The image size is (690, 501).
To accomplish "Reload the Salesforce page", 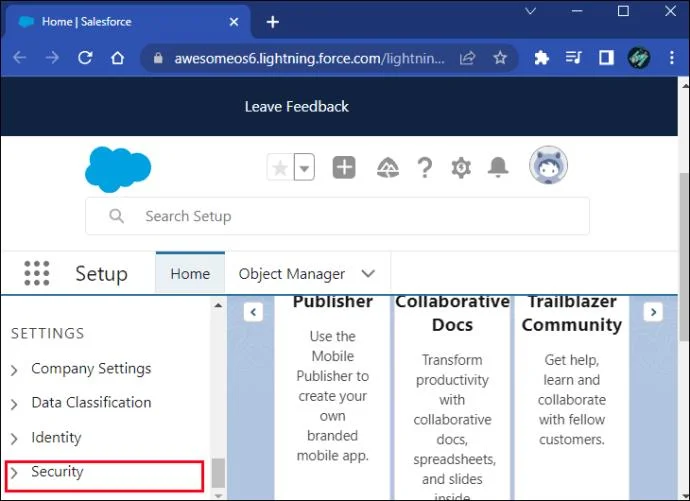I will [85, 57].
